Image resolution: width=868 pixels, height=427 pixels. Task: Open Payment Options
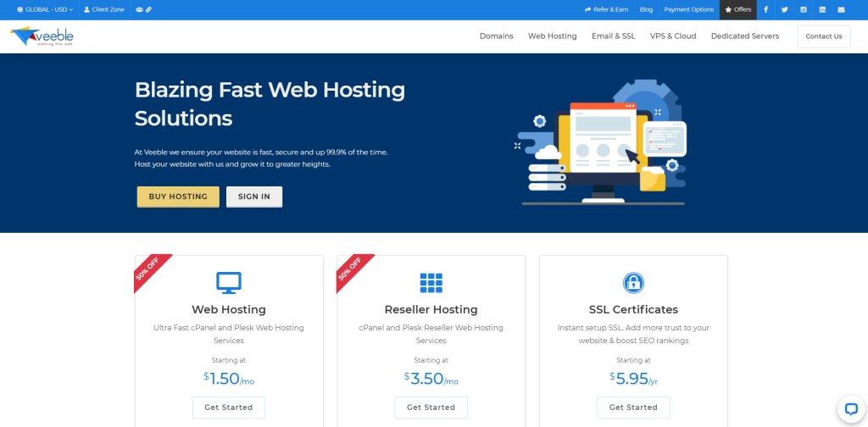(689, 10)
